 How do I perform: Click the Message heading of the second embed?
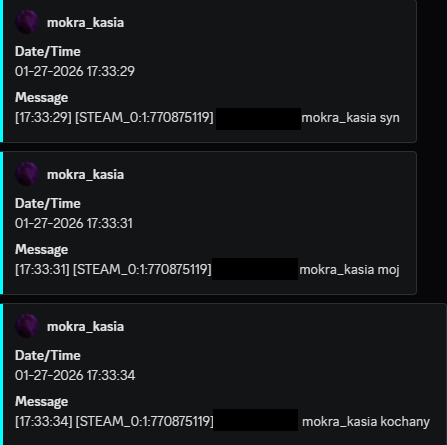[x=41, y=250]
